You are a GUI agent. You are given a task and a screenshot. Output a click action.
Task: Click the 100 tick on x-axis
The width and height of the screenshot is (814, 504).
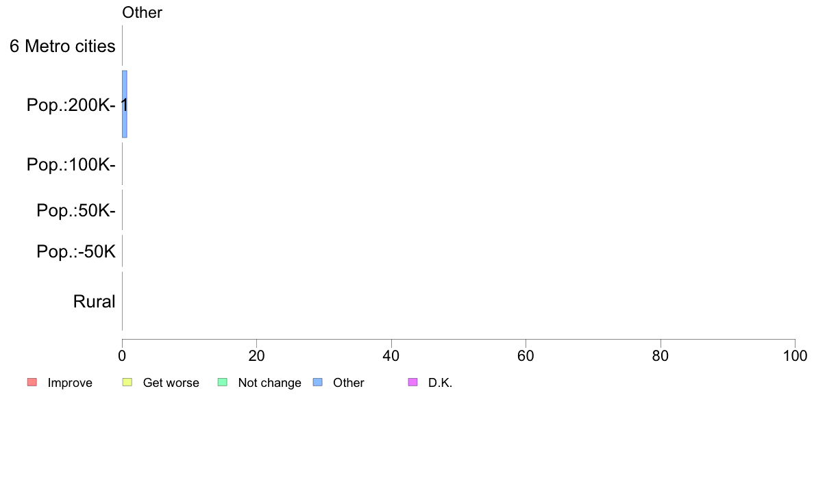795,355
